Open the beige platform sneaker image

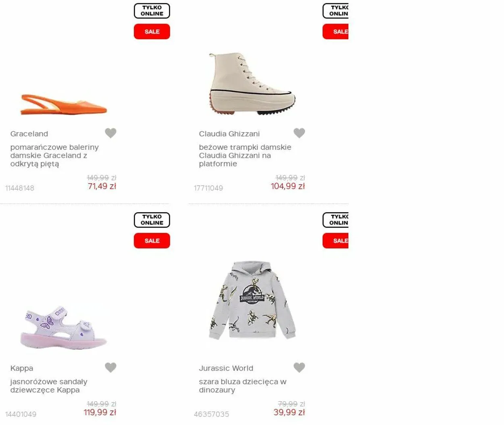point(252,84)
